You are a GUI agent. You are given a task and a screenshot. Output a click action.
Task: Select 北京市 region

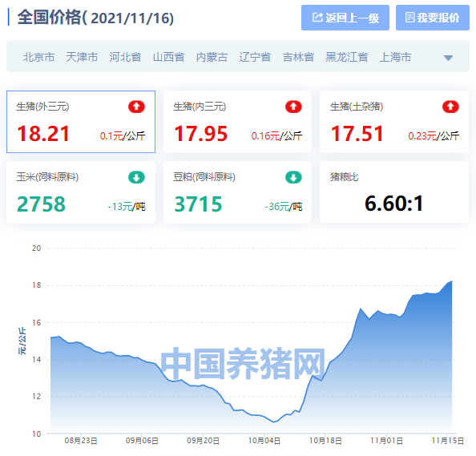tap(38, 57)
